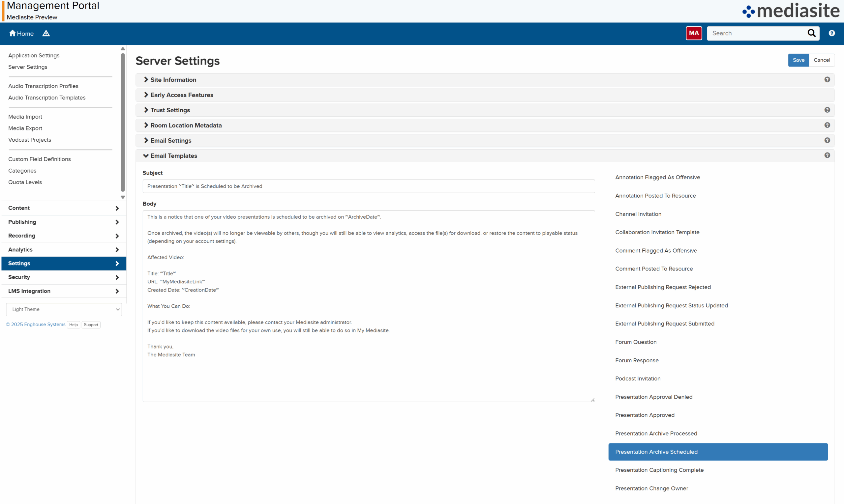Open the warning triangle alerts icon

(x=46, y=33)
